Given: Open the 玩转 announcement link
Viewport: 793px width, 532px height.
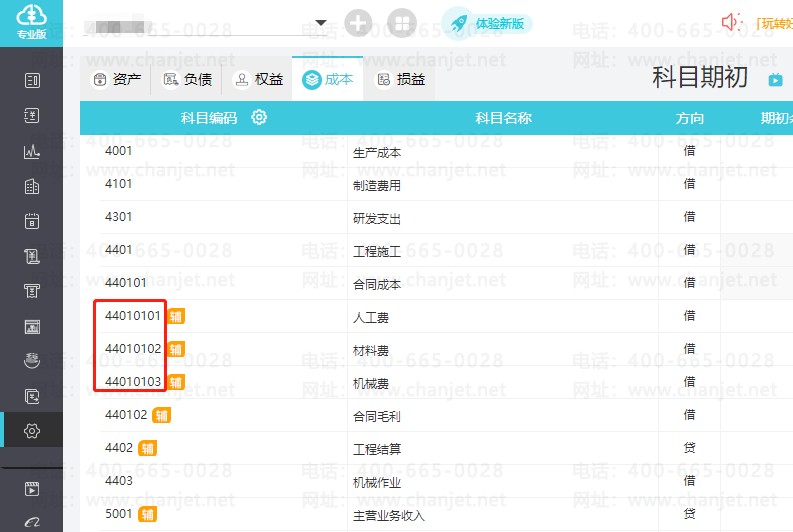Looking at the screenshot, I should (774, 23).
